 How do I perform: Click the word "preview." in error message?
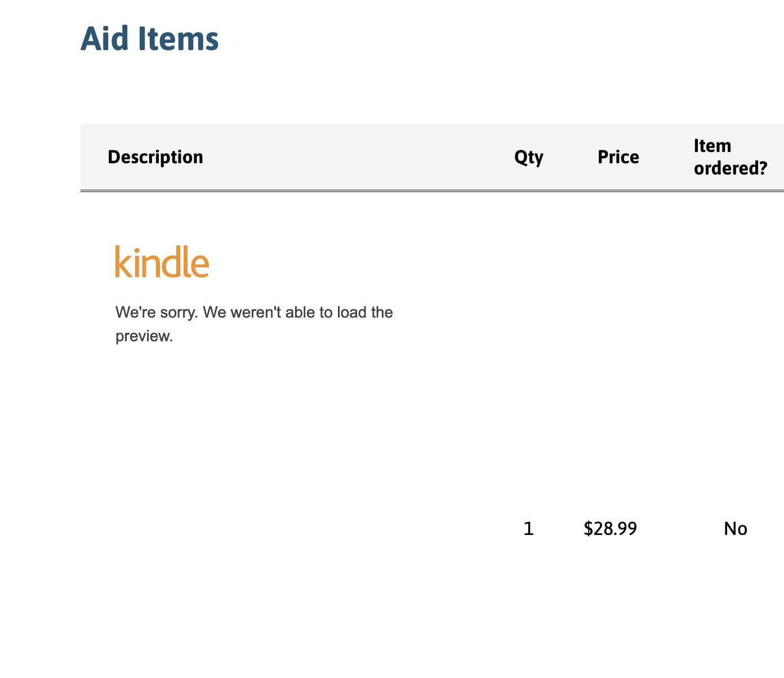(x=144, y=337)
